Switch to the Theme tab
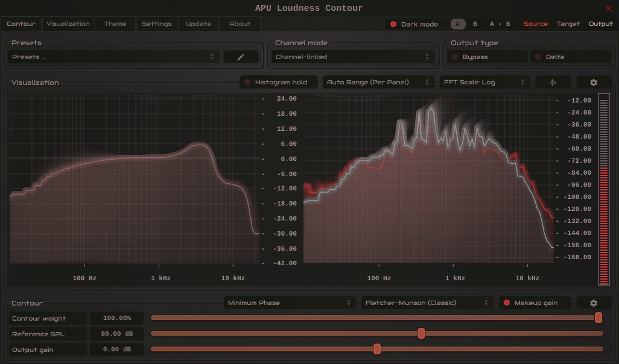 115,24
